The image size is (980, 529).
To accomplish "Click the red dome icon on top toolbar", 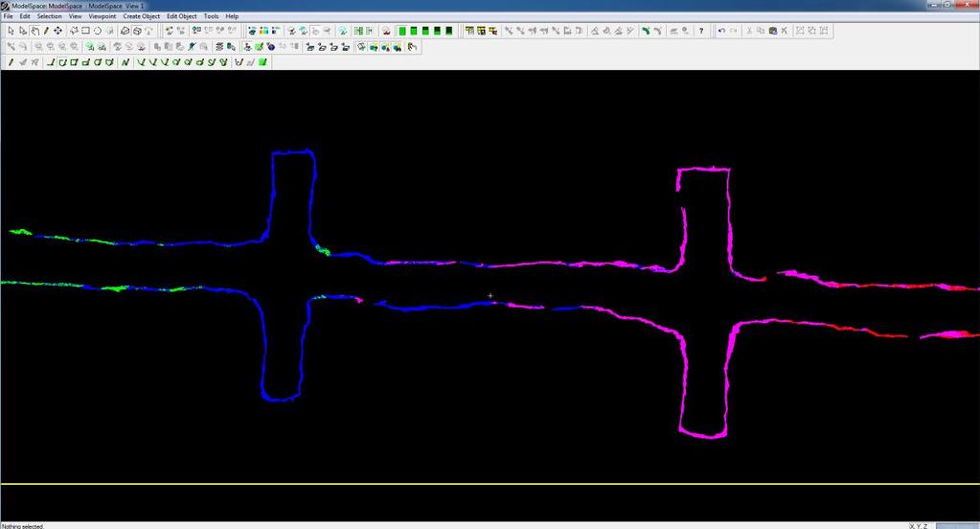I will (386, 31).
